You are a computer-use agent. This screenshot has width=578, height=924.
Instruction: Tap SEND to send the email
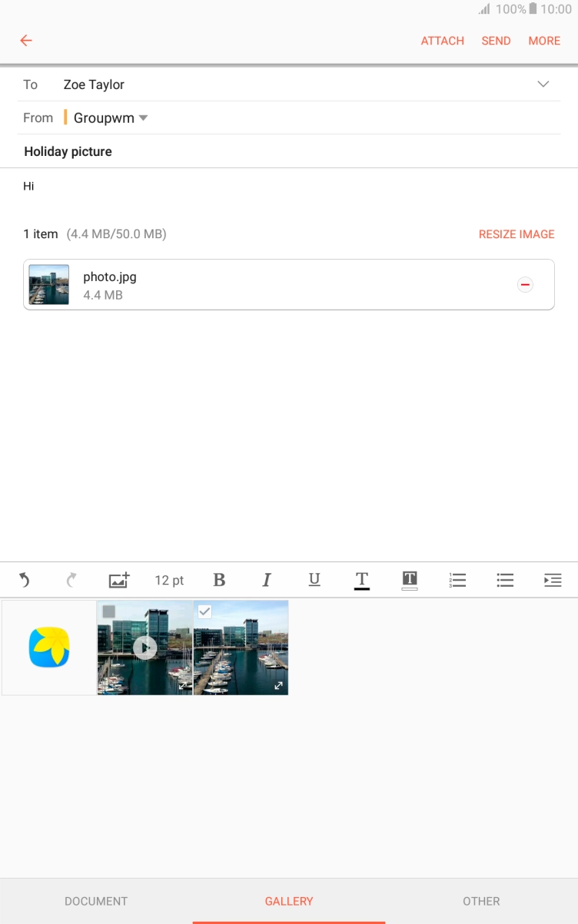click(497, 41)
